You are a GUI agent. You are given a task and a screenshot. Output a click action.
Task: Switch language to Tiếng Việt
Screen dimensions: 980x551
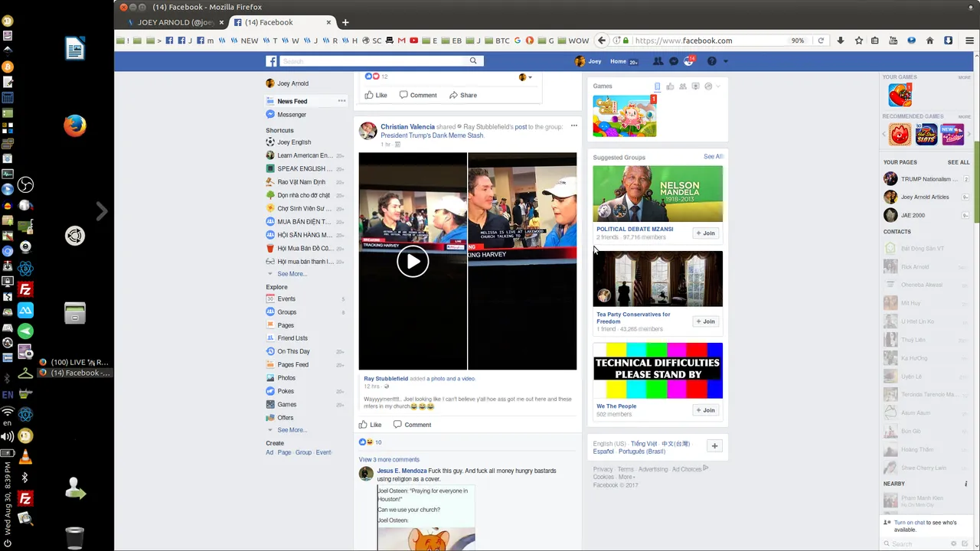tap(644, 444)
